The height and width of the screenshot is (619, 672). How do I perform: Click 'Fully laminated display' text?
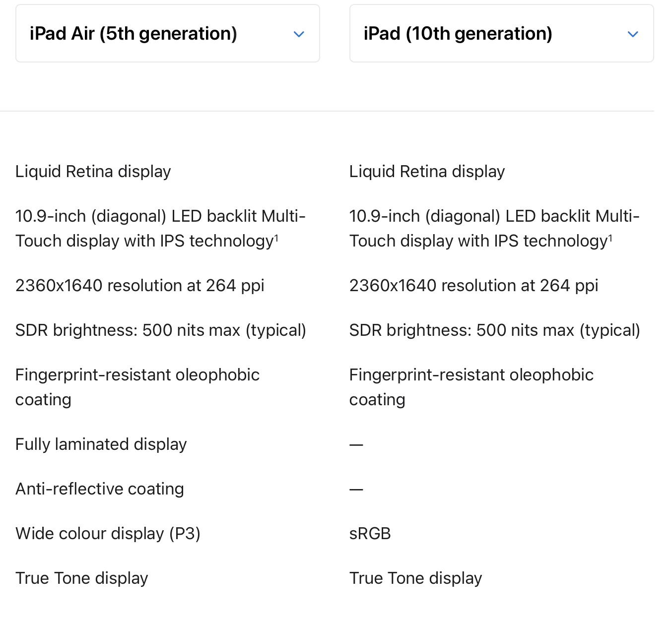point(101,444)
